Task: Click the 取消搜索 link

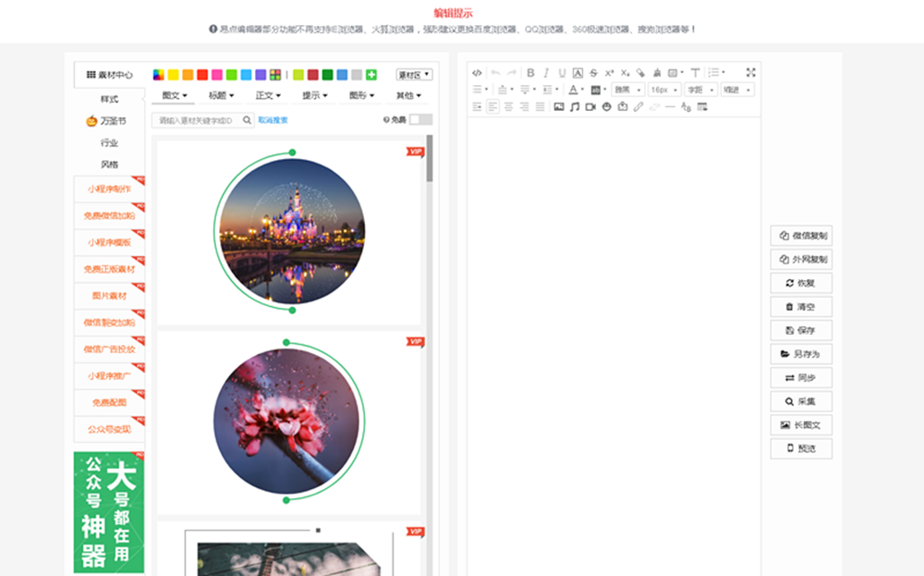Action: 273,120
